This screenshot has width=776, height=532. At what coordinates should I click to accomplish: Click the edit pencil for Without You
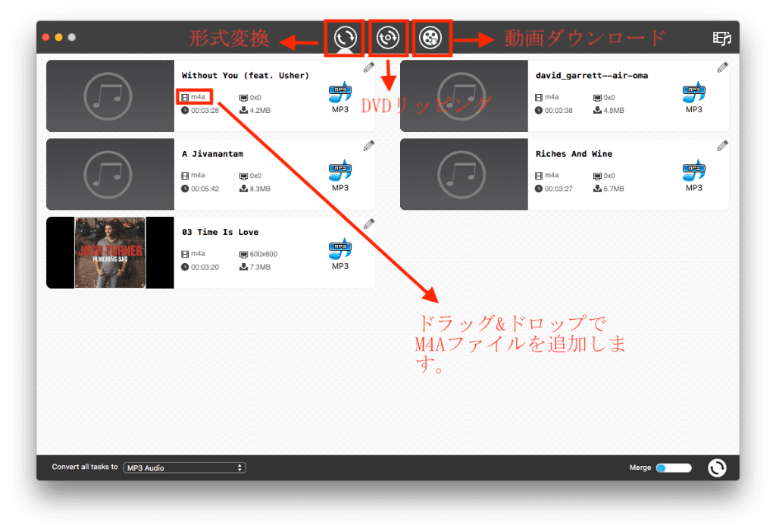pyautogui.click(x=368, y=67)
